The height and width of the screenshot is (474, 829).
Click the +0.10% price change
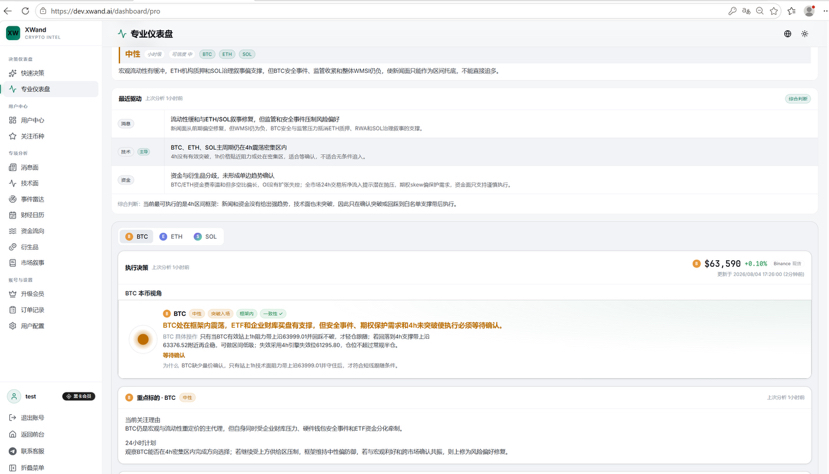tap(756, 264)
